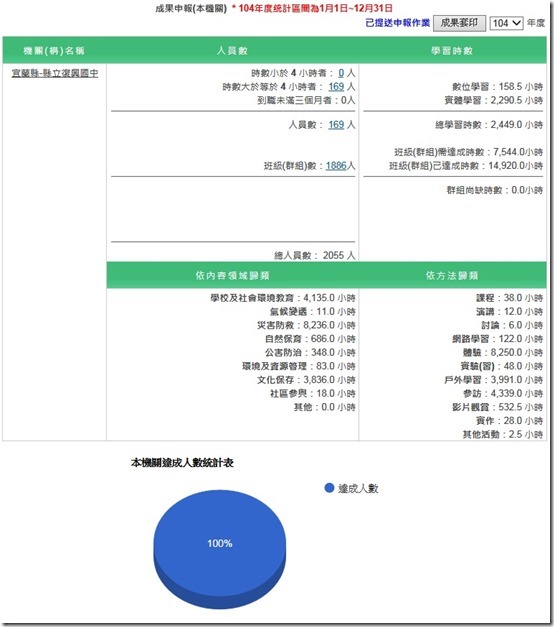
Task: Click 討論:6.0 小時 row
Action: click(x=512, y=325)
